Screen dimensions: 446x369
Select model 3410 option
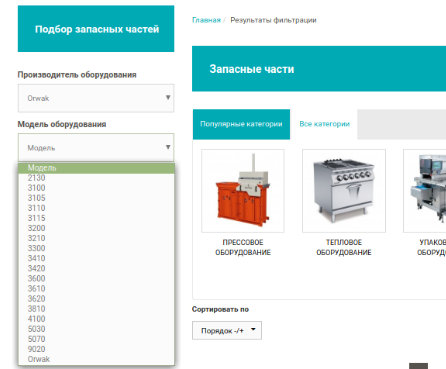[x=96, y=258]
